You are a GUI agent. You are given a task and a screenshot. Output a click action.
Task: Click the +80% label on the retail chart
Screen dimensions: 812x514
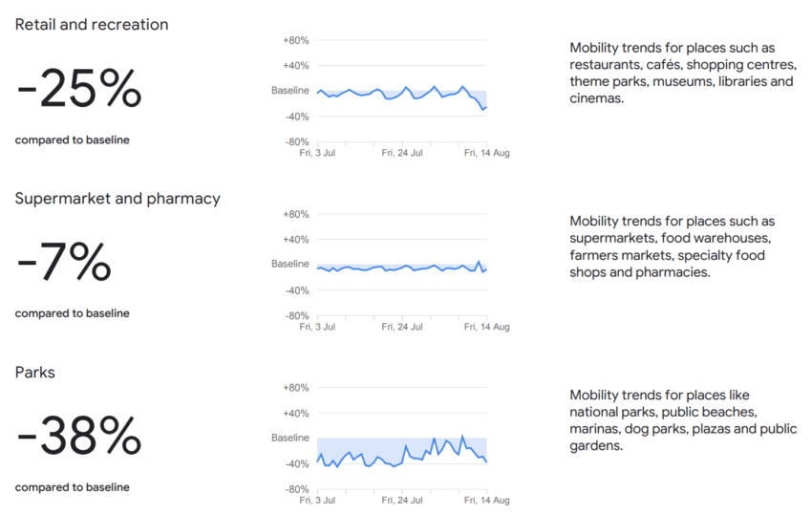pos(296,40)
